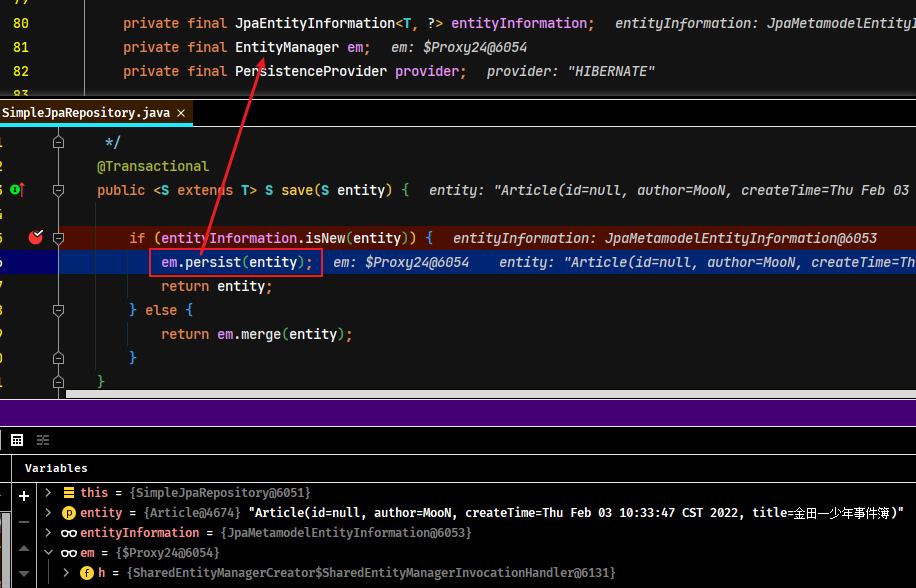Click the horizontal scrollbar under the editor

[491, 394]
